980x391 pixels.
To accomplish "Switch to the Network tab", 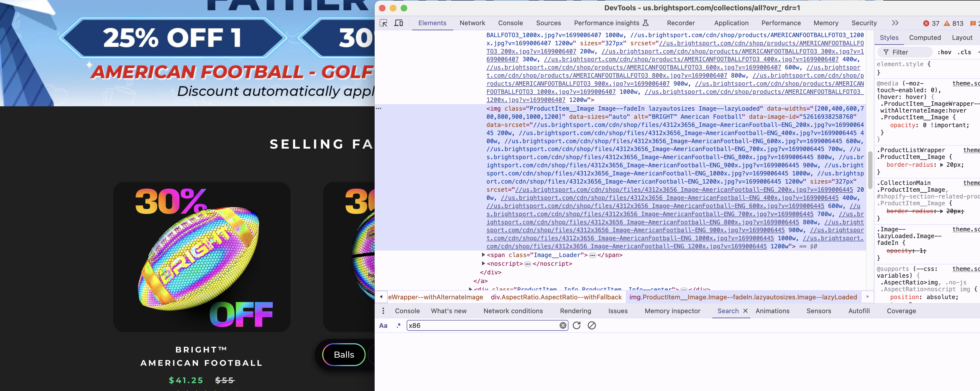I will tap(472, 23).
